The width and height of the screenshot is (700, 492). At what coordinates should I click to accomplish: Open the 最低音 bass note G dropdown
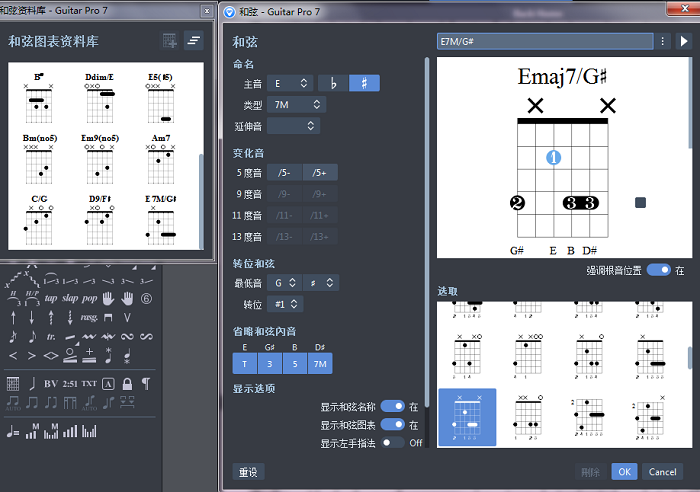(x=284, y=283)
